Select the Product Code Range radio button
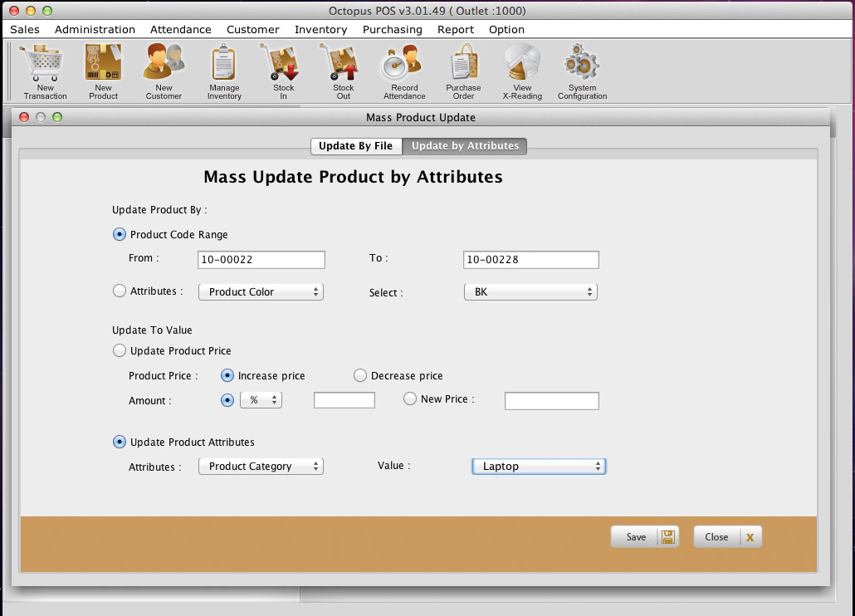This screenshot has height=616, width=855. (x=119, y=234)
